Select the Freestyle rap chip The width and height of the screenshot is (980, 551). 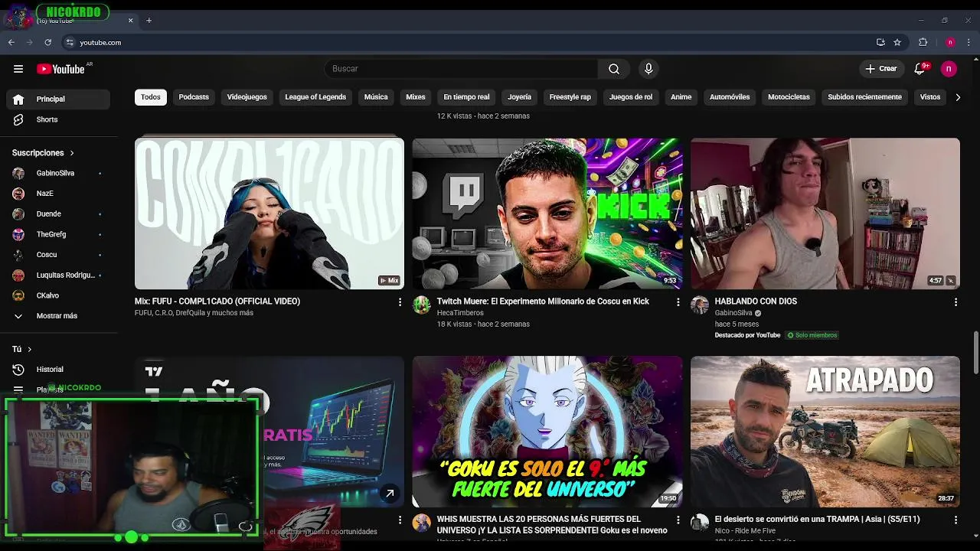(x=570, y=97)
